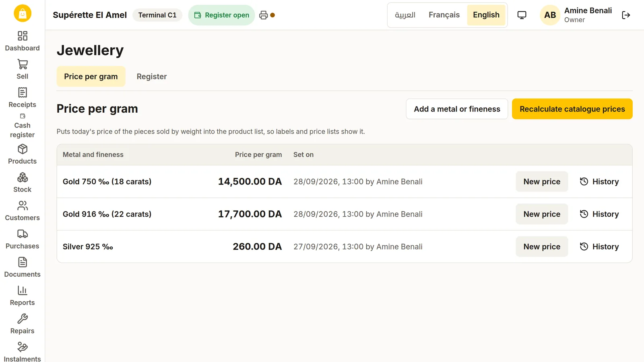The width and height of the screenshot is (644, 362).
Task: Click the log out arrow icon
Action: 626,15
